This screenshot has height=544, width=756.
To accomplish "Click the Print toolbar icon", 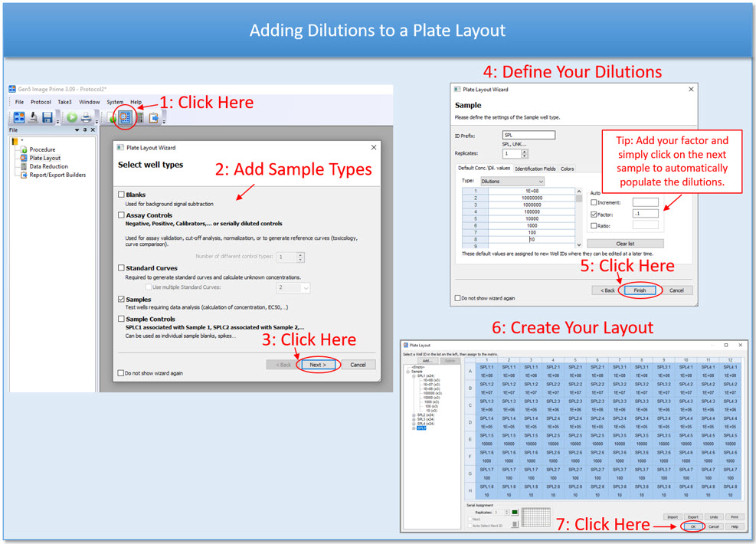I will [86, 118].
